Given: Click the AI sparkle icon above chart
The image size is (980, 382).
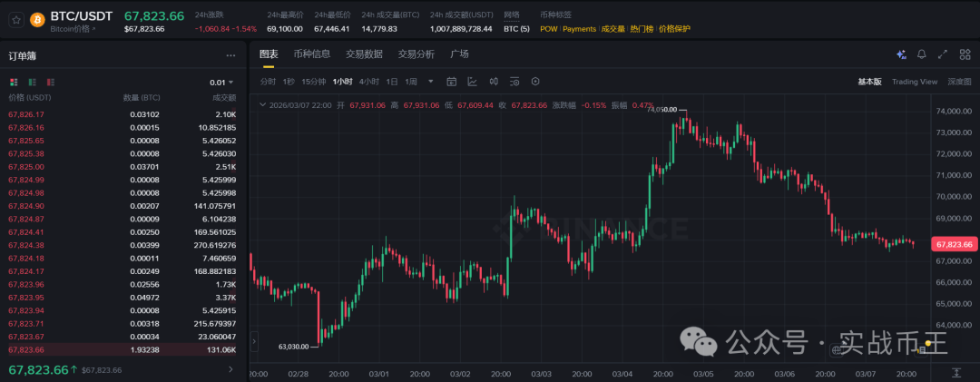Looking at the screenshot, I should point(901,54).
